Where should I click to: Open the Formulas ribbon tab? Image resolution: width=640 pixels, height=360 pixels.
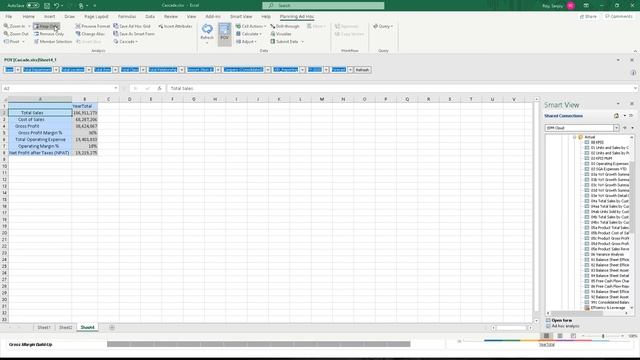pos(127,16)
